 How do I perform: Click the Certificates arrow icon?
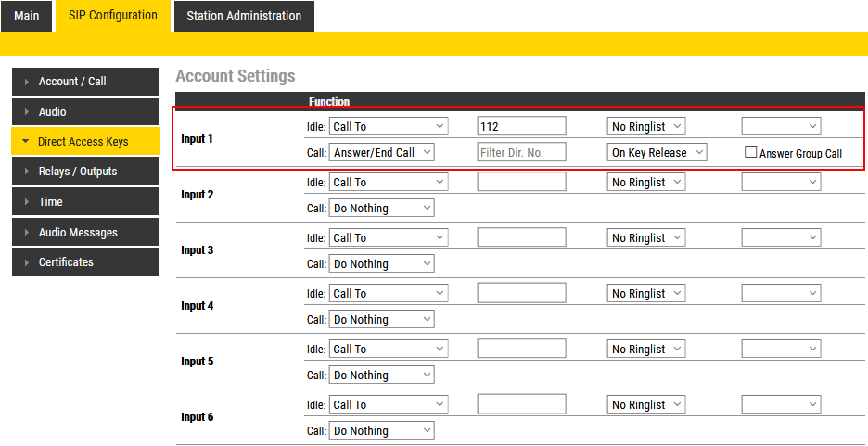27,262
